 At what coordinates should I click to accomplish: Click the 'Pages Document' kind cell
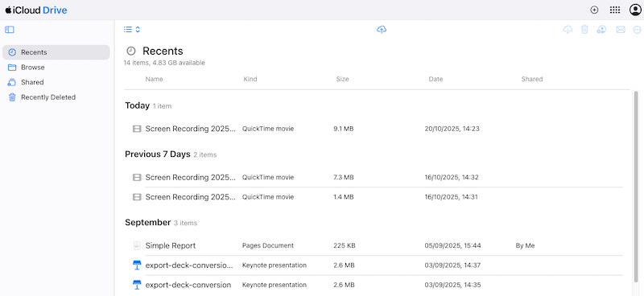tap(268, 245)
